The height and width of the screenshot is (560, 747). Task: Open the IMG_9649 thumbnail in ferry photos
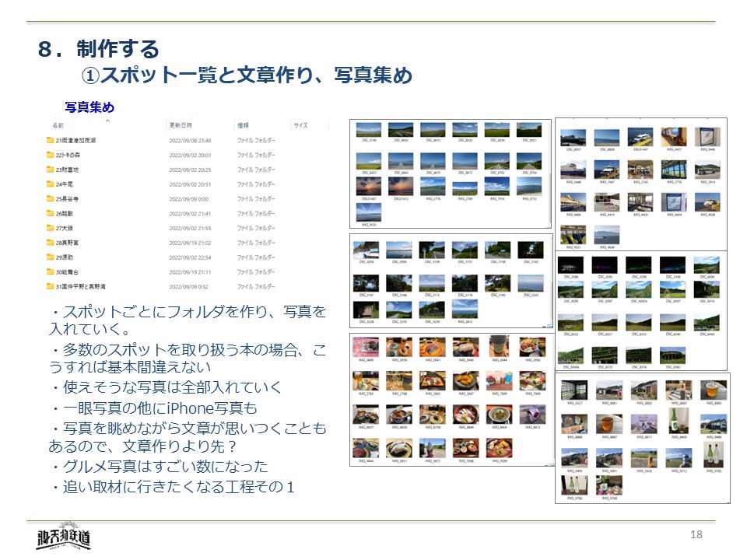click(607, 235)
